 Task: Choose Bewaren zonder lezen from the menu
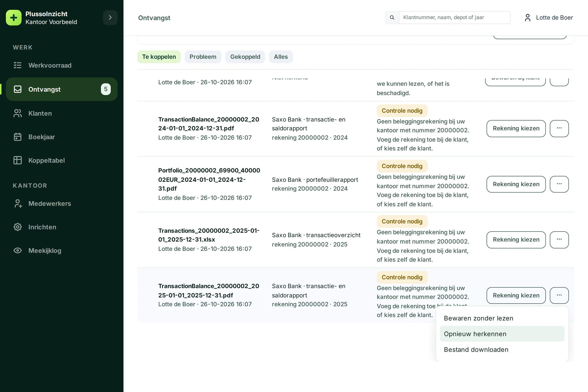tap(502, 318)
